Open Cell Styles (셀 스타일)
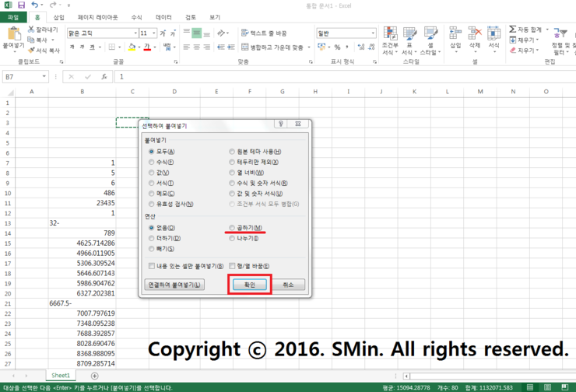 [x=430, y=40]
